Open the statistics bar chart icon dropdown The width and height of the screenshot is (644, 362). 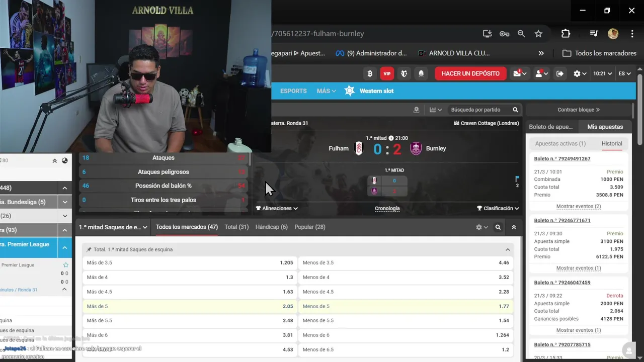(x=436, y=110)
